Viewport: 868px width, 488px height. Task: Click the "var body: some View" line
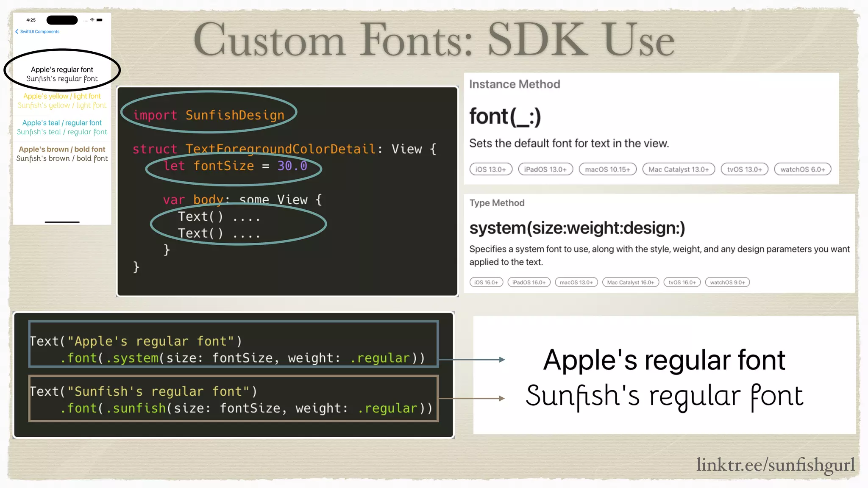coord(242,200)
